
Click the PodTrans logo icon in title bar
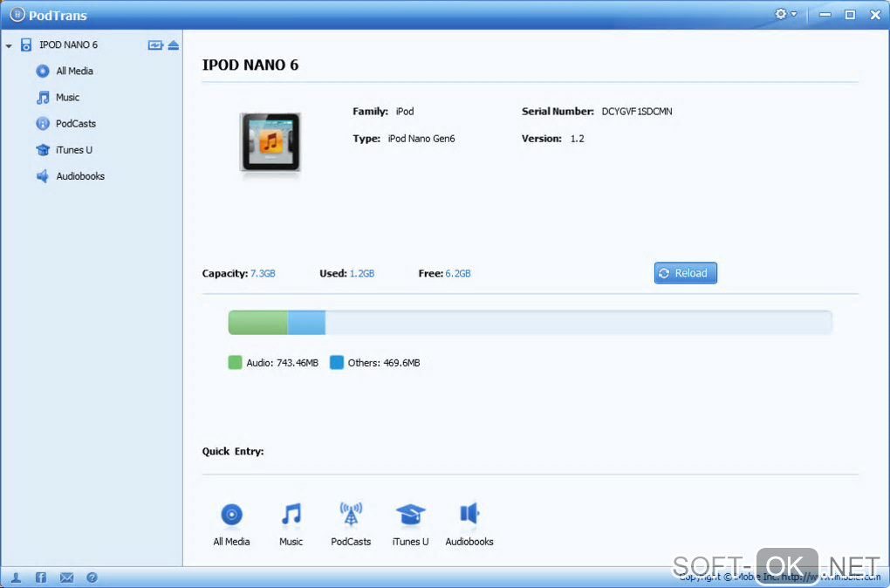[x=17, y=14]
